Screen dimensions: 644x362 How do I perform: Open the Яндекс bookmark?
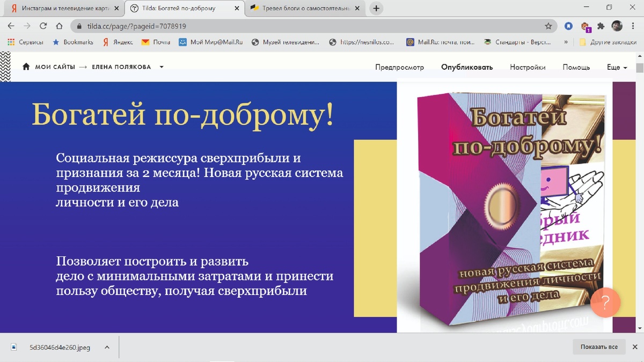(x=117, y=42)
